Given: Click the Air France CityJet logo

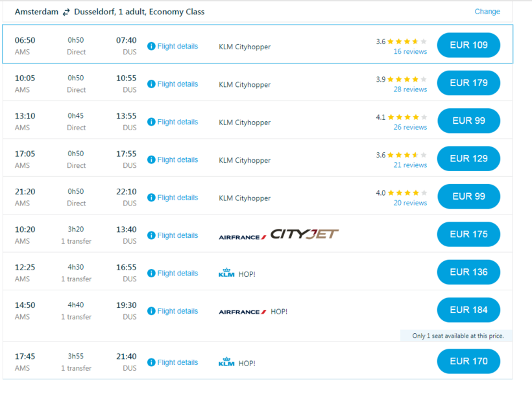Looking at the screenshot, I should click(279, 235).
